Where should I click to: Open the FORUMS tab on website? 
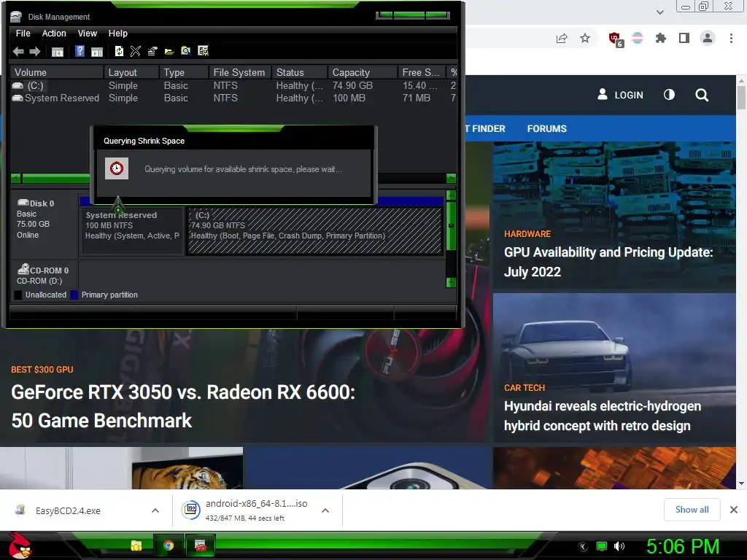click(x=547, y=128)
